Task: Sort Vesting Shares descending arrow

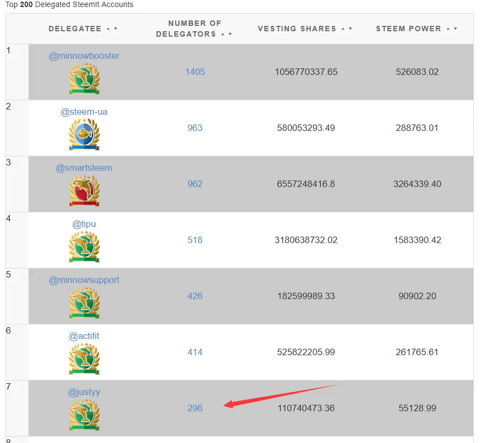Action: point(350,29)
